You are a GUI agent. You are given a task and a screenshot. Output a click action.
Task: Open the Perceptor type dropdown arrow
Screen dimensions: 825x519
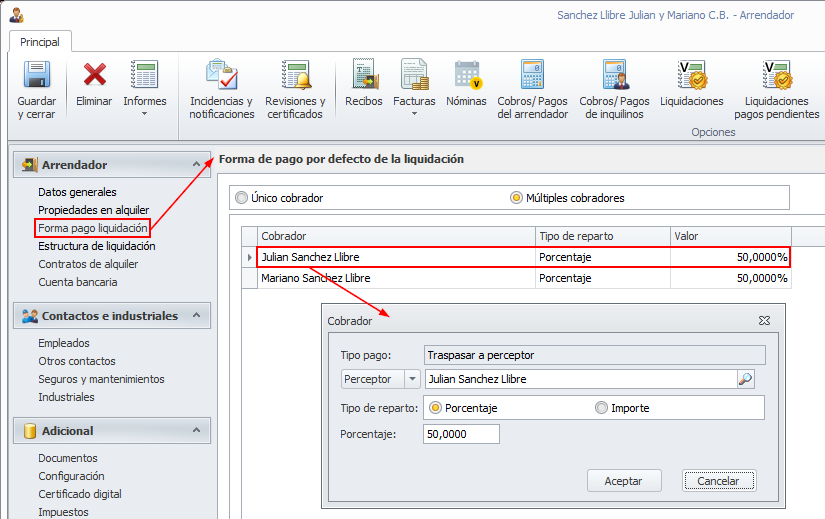coord(412,379)
